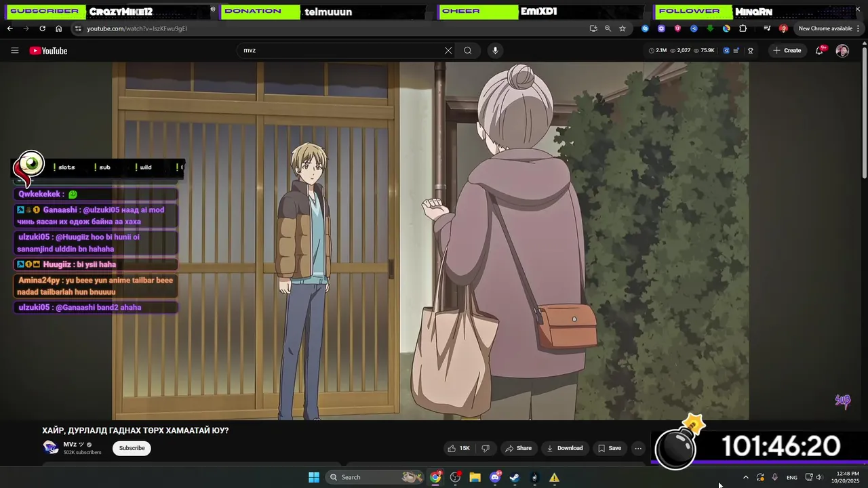
Task: Show hidden system tray icons
Action: [745, 477]
